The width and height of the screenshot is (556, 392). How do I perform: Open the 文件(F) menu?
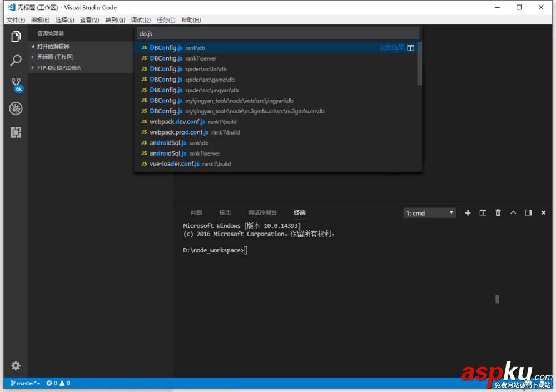coord(16,20)
